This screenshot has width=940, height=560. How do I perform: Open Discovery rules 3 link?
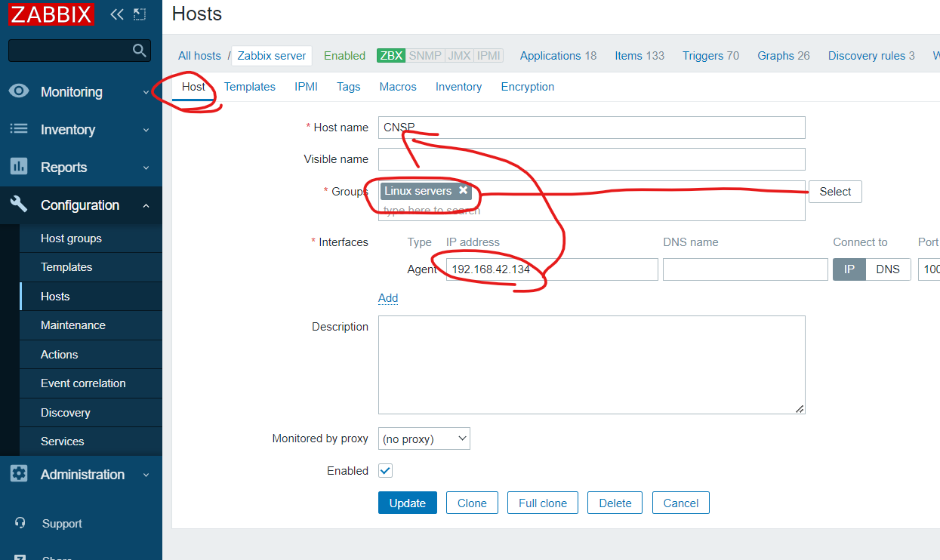tap(871, 56)
